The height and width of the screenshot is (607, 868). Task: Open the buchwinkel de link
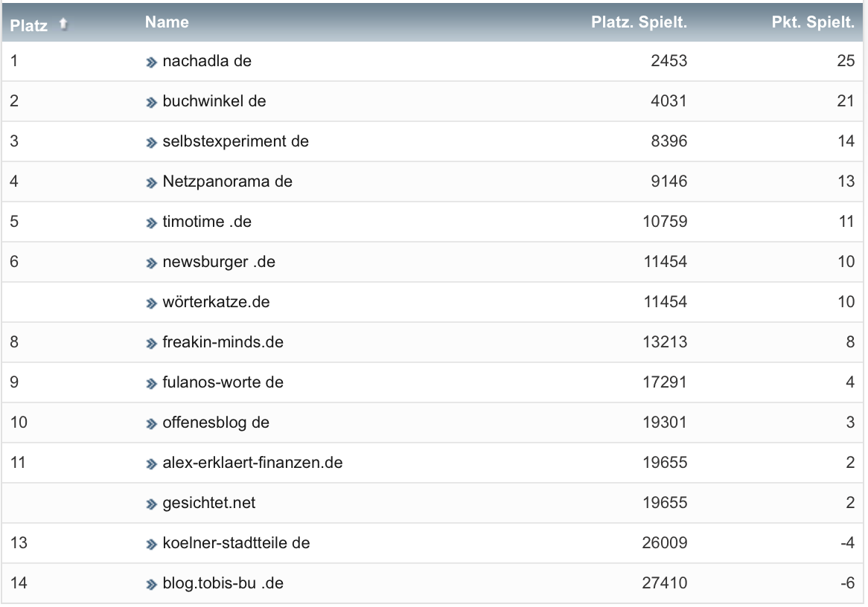point(214,101)
